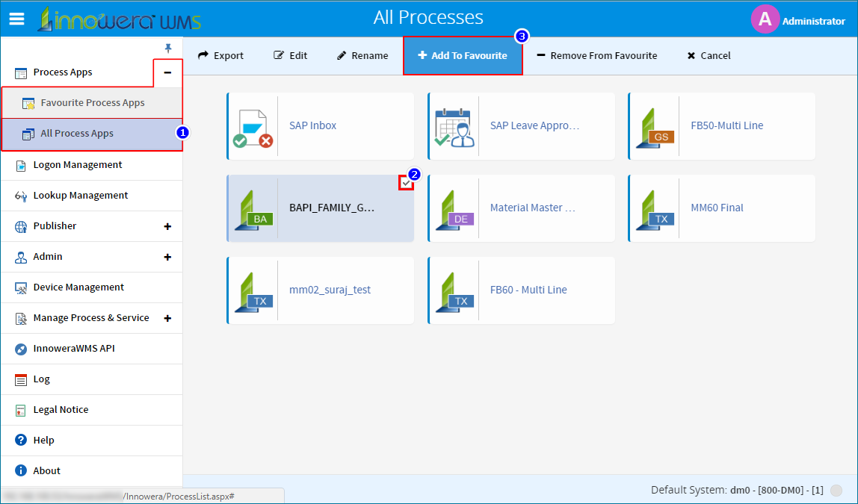
Task: Click the InnoweraWMS API icon
Action: point(21,349)
